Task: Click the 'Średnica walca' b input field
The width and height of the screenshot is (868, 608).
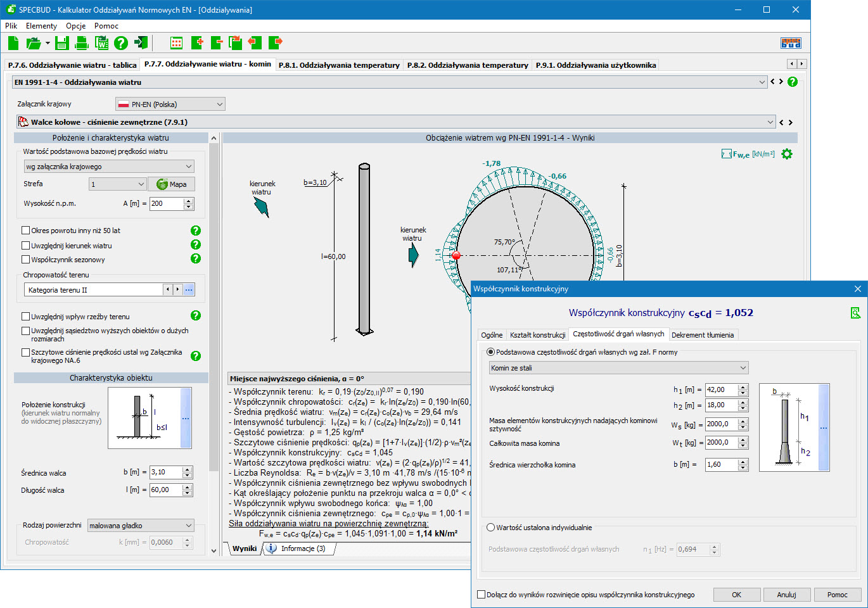Action: click(166, 472)
